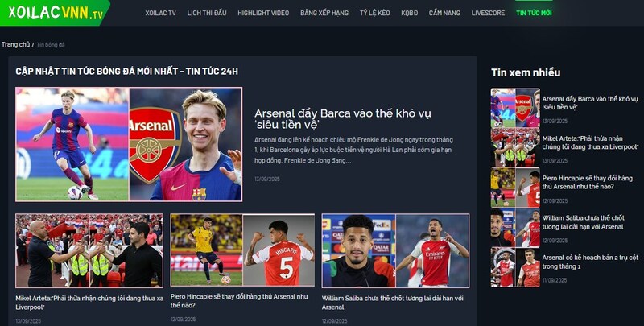
Task: Select TỶ LỆ KÈO menu item
Action: pyautogui.click(x=375, y=13)
